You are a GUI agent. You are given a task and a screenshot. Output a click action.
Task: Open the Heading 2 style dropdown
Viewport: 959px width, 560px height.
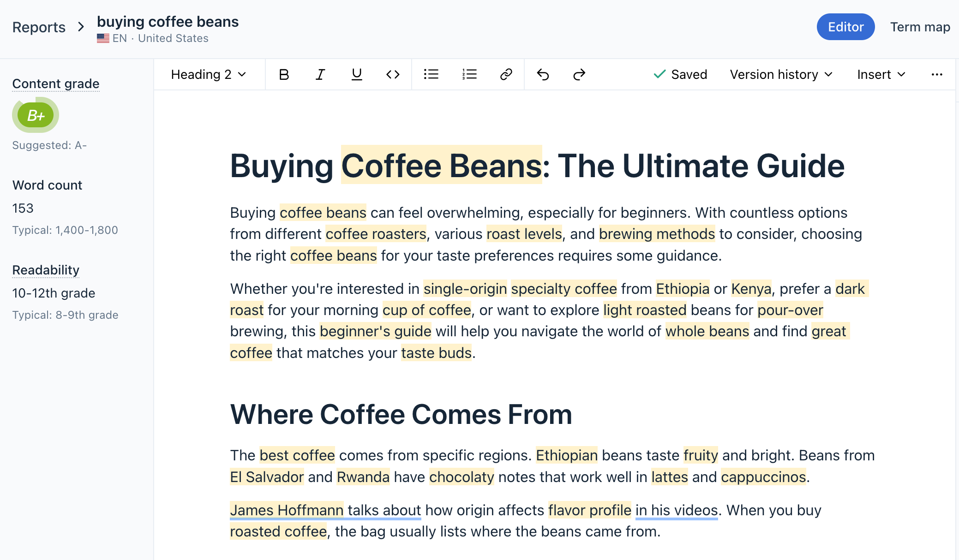(x=209, y=74)
